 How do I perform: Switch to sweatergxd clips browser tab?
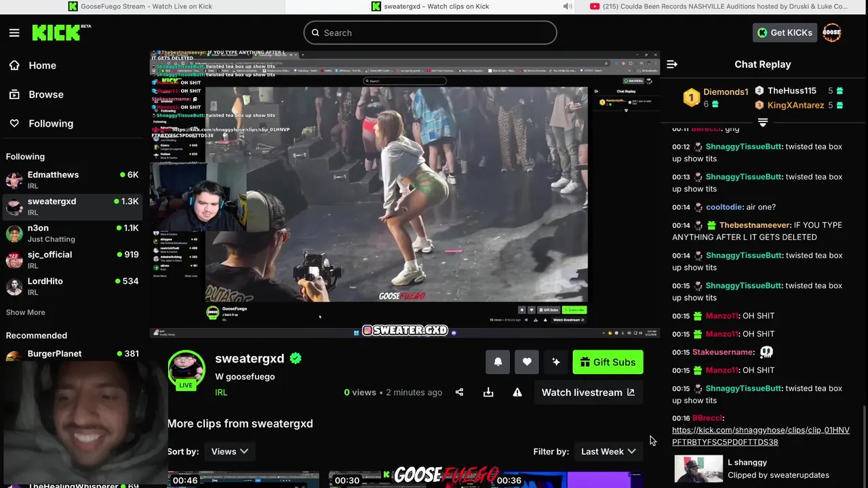431,6
